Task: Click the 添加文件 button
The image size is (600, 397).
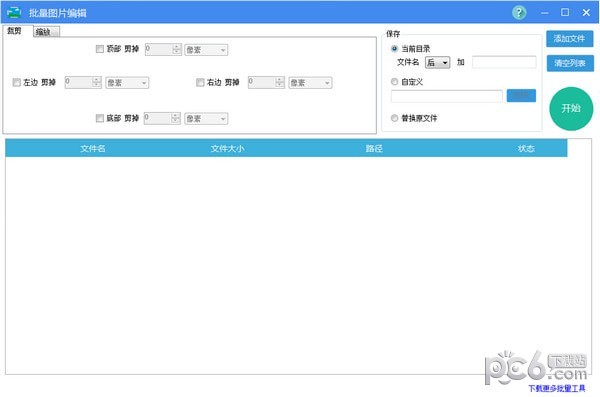Action: click(569, 39)
